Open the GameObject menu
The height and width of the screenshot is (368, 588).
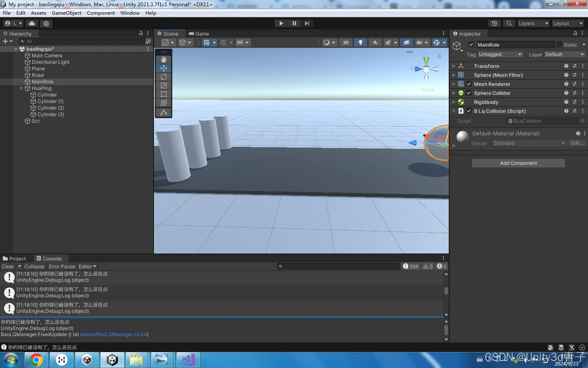(67, 13)
